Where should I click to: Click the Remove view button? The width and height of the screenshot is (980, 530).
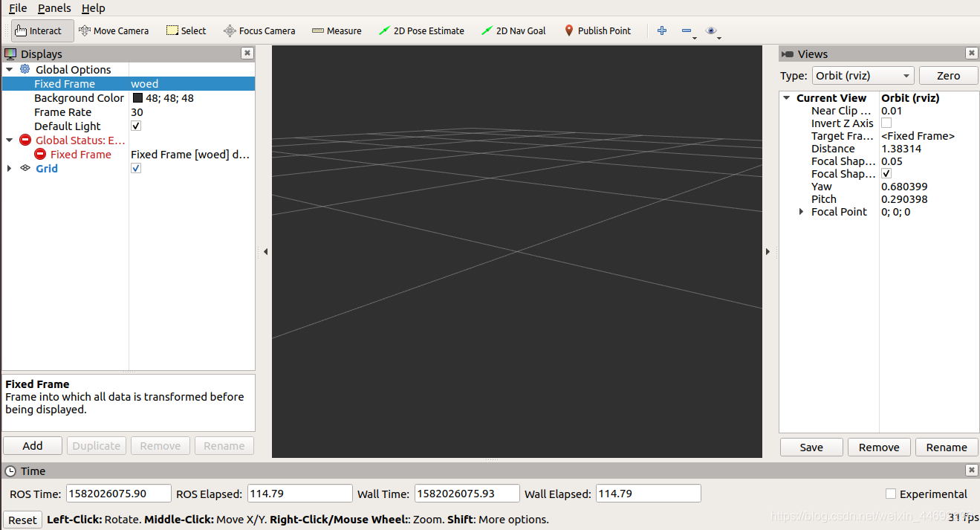coord(879,447)
